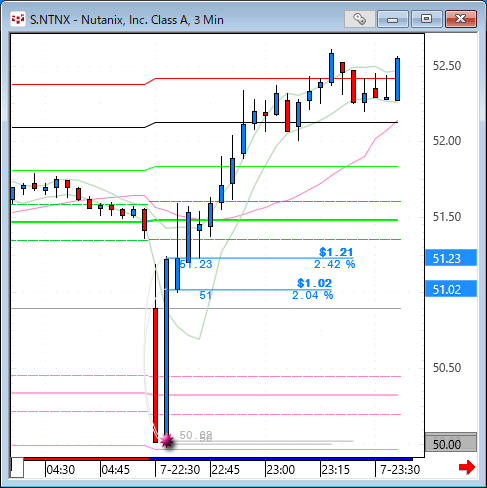The width and height of the screenshot is (487, 488).
Task: Click the 04:45 time axis label
Action: click(115, 470)
